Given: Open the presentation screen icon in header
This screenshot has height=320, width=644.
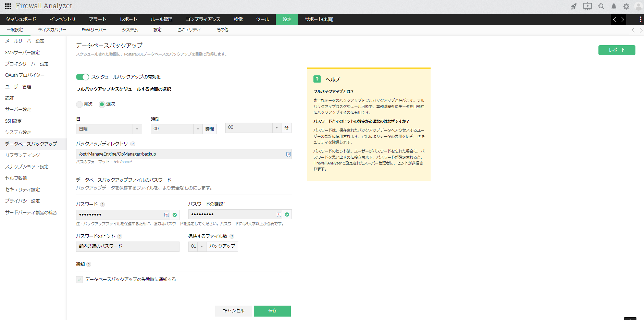Looking at the screenshot, I should pyautogui.click(x=587, y=6).
